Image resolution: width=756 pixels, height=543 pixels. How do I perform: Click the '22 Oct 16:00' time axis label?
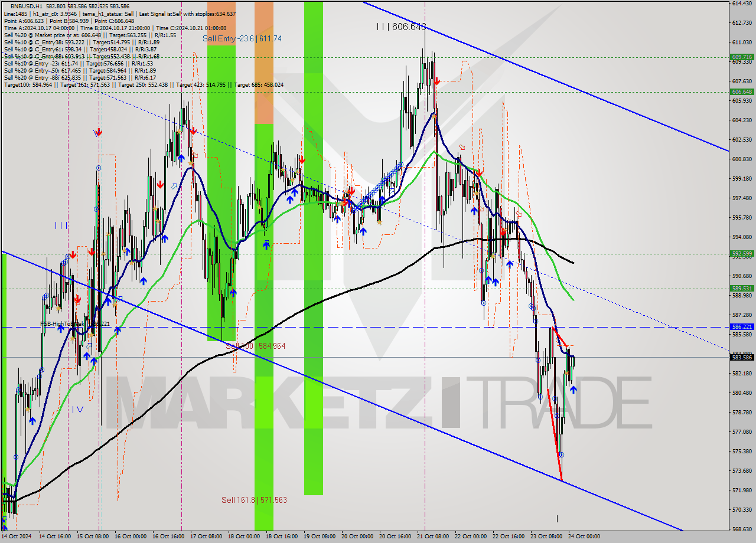click(x=508, y=537)
